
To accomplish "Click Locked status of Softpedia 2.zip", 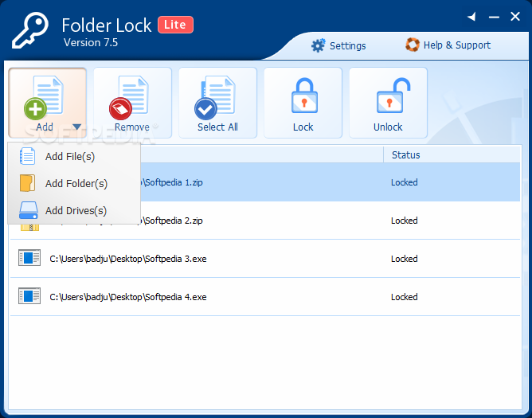I will coord(404,221).
